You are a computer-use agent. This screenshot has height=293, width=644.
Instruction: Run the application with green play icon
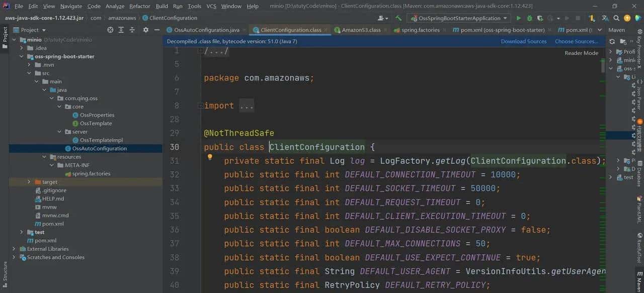pyautogui.click(x=519, y=18)
